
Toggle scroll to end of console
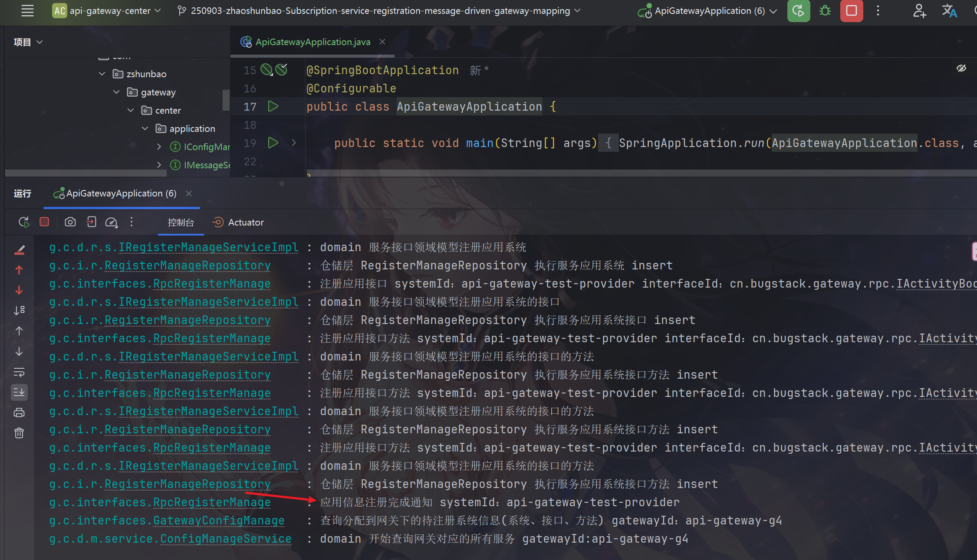click(19, 392)
